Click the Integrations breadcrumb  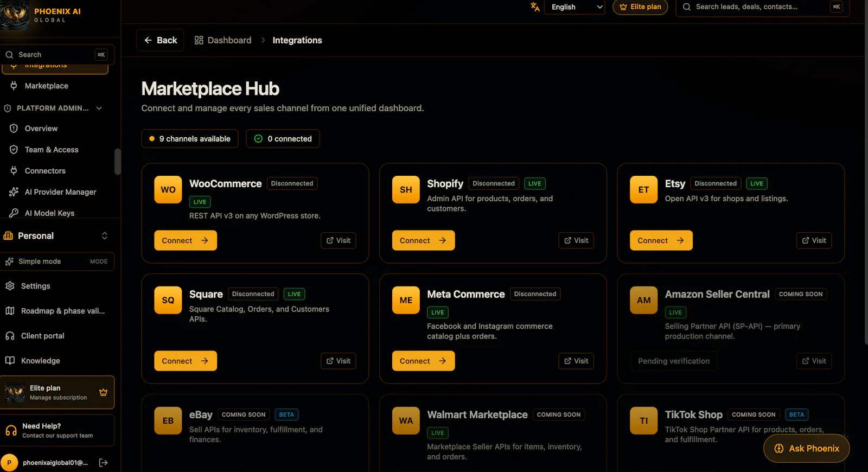(x=297, y=40)
